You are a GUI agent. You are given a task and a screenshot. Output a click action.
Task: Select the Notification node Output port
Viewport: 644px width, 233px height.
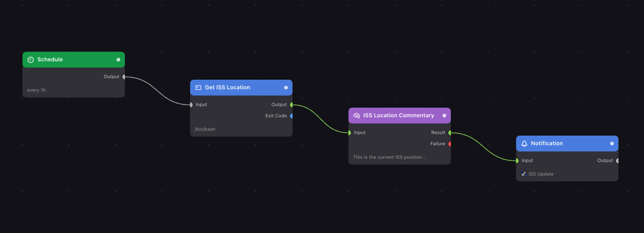click(617, 161)
